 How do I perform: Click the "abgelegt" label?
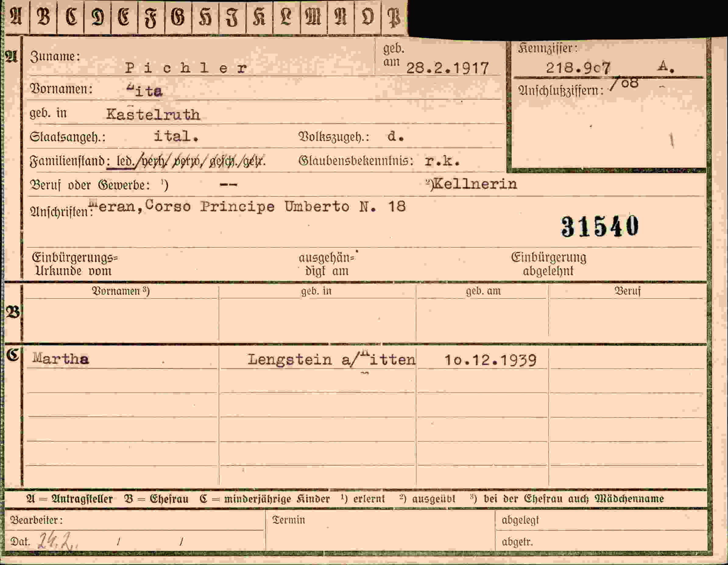pyautogui.click(x=520, y=520)
